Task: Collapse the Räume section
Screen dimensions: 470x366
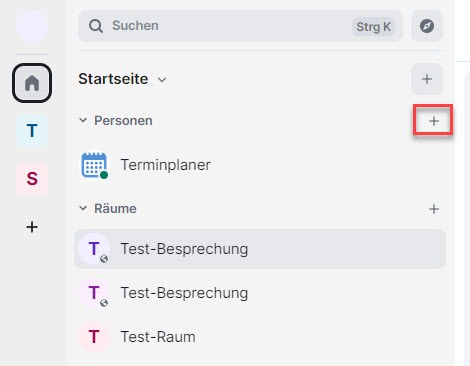Action: click(x=83, y=208)
